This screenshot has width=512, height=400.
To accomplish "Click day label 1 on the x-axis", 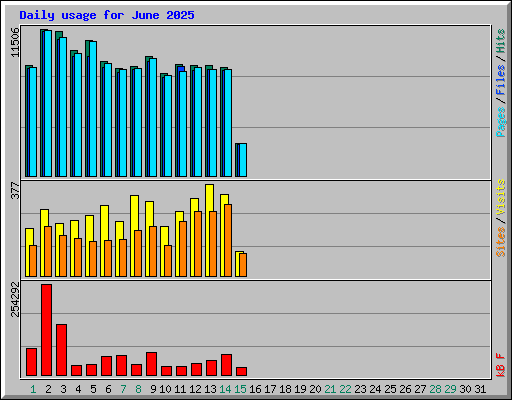I will point(33,389).
